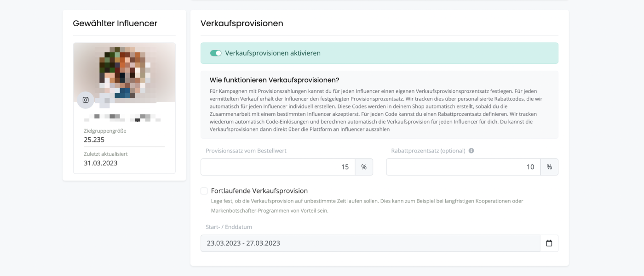The image size is (644, 276).
Task: Toggle the Verkaufsprovisionen aktivieren switch
Action: (x=216, y=53)
